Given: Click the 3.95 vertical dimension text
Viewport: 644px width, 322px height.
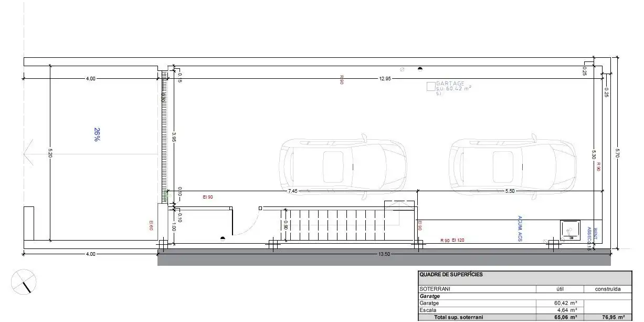Looking at the screenshot, I should pyautogui.click(x=174, y=137).
